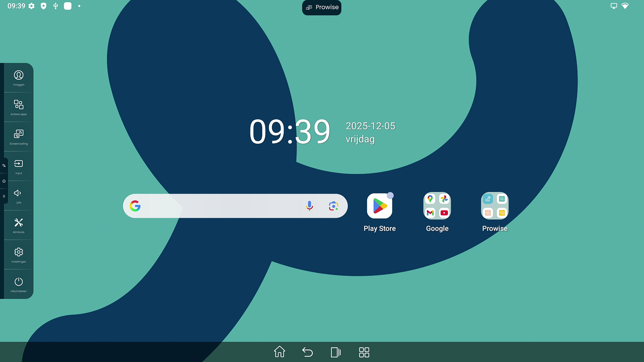This screenshot has height=362, width=644.
Task: Expand the sidebar hamburger handle
Action: pyautogui.click(x=4, y=196)
